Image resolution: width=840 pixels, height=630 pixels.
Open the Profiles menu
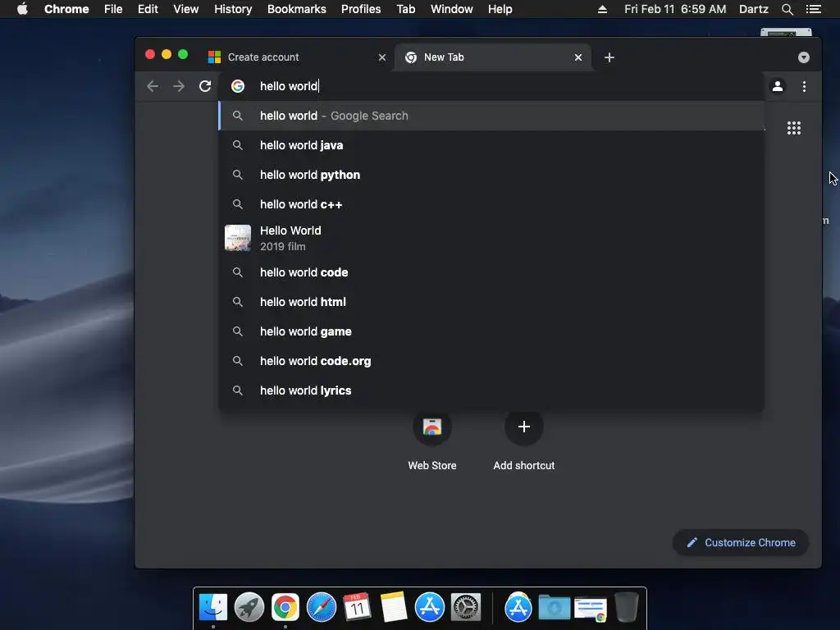point(361,9)
